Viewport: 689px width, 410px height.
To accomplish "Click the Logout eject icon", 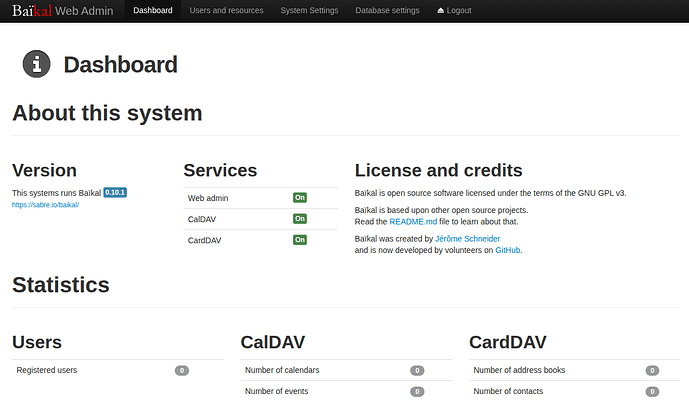I will tap(441, 10).
